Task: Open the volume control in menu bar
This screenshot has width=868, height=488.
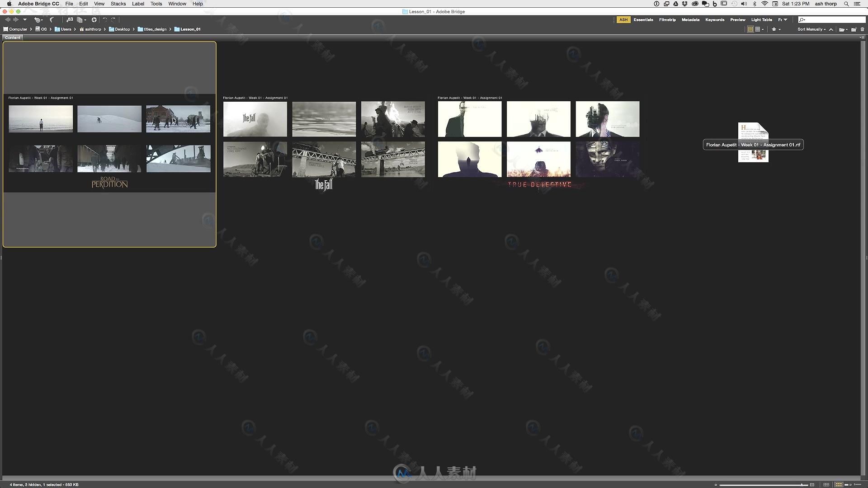Action: point(744,4)
